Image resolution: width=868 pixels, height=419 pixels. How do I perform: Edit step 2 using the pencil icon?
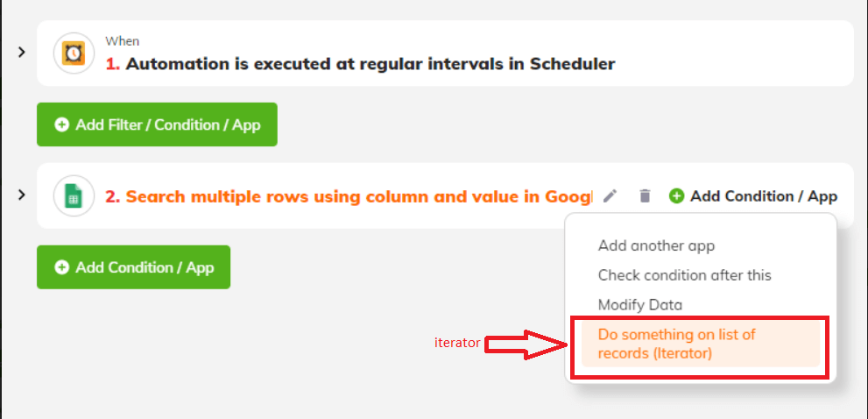pyautogui.click(x=610, y=196)
